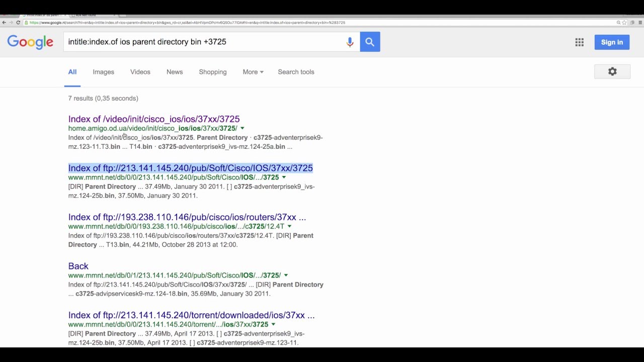The width and height of the screenshot is (644, 362).
Task: Open Index of /video/init/cisco_ios/ios/37xx/3725 result
Action: 154,119
